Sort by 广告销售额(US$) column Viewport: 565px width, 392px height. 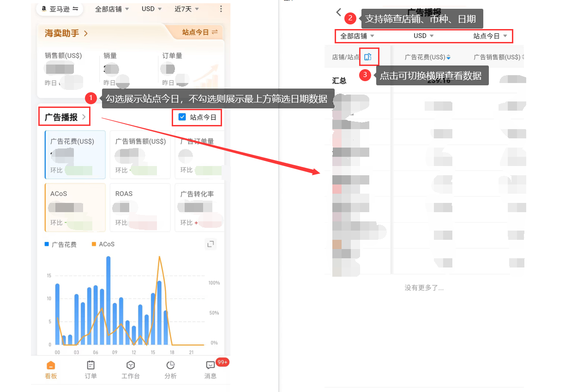499,57
